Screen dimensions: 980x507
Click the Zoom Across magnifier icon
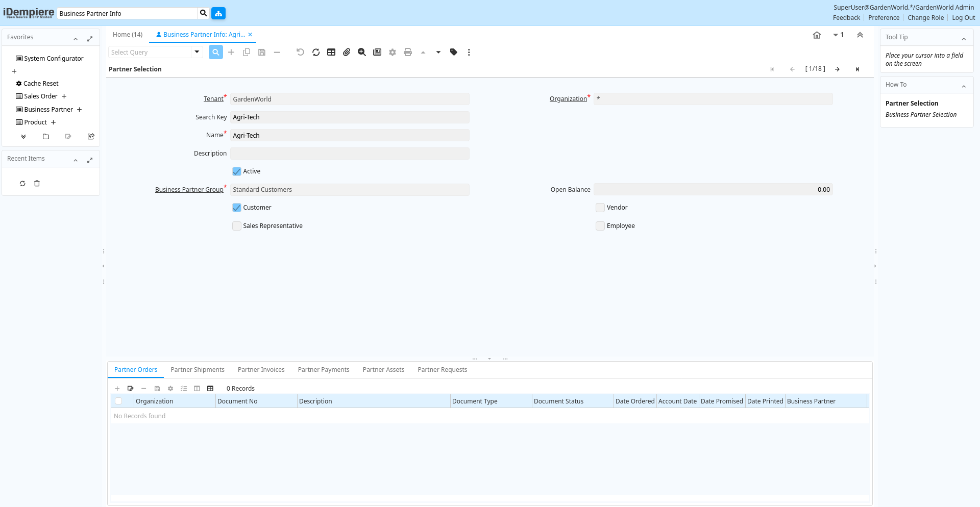(362, 52)
